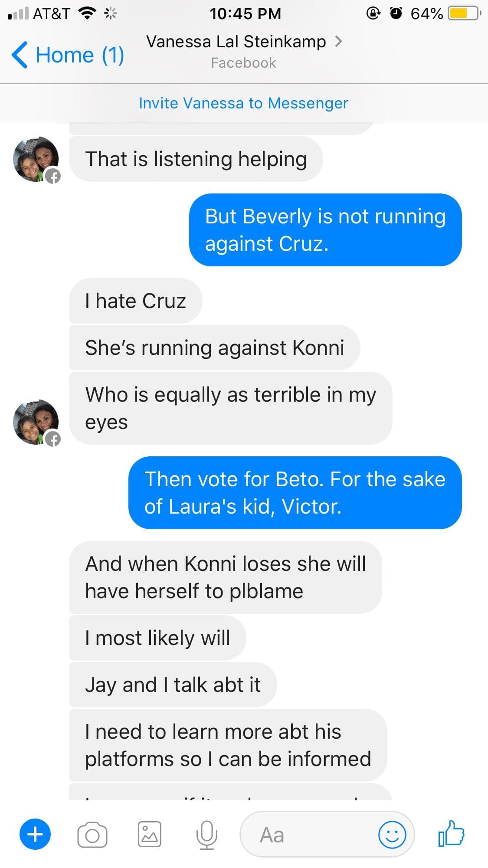
Task: Tap the battery indicator in status bar
Action: [x=464, y=14]
